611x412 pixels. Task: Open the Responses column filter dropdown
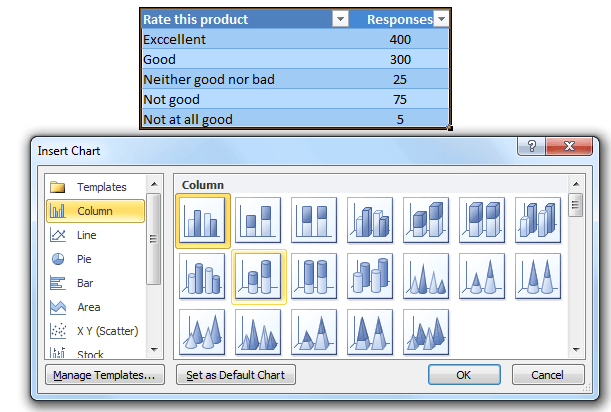(x=441, y=19)
